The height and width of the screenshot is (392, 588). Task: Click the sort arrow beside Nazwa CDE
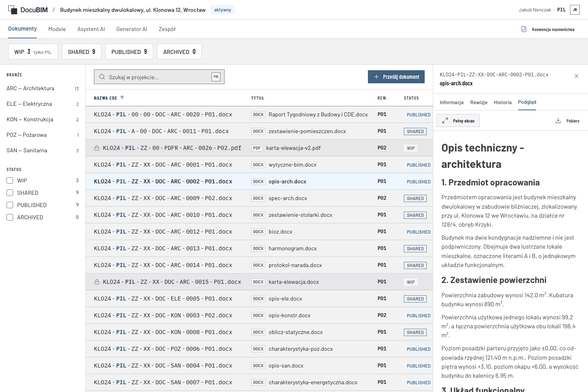[x=122, y=98]
